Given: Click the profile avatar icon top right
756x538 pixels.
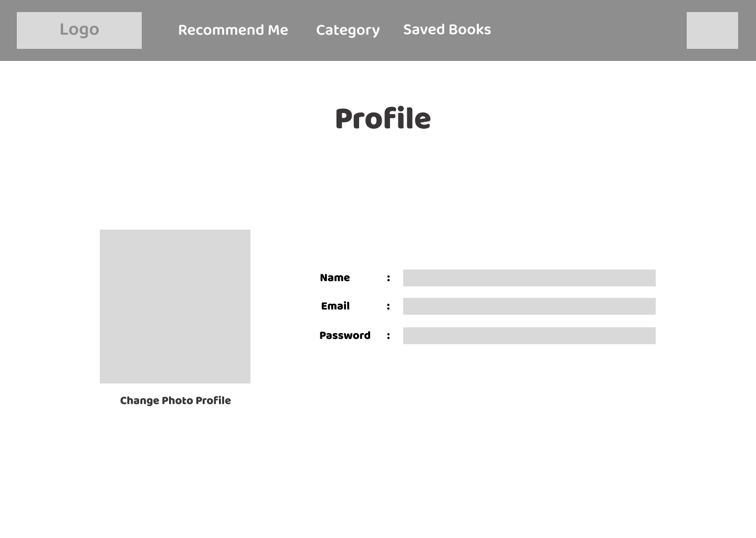Looking at the screenshot, I should 712,30.
